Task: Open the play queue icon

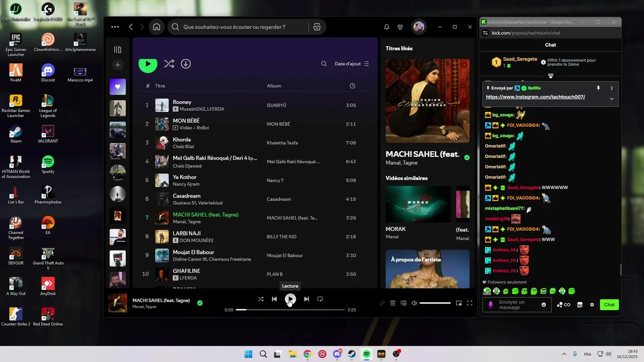Action: coord(393,303)
